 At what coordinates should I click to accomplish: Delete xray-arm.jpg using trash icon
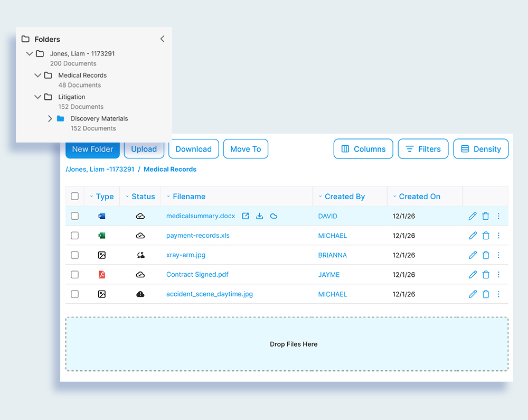[x=486, y=255]
